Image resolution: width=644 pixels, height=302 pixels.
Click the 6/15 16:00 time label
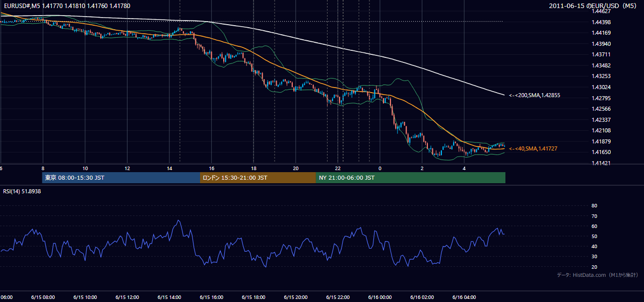click(x=211, y=297)
